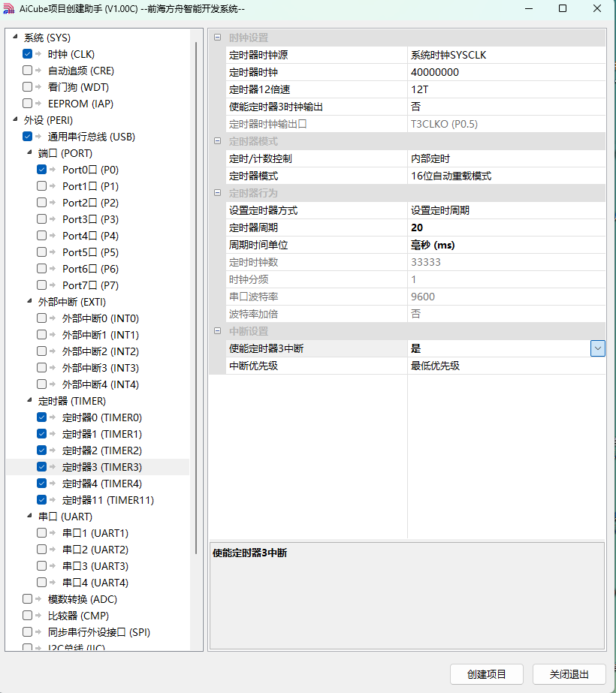Click the arrow icon beside 定时器3 (TIMER3)
This screenshot has height=693, width=616.
(53, 467)
